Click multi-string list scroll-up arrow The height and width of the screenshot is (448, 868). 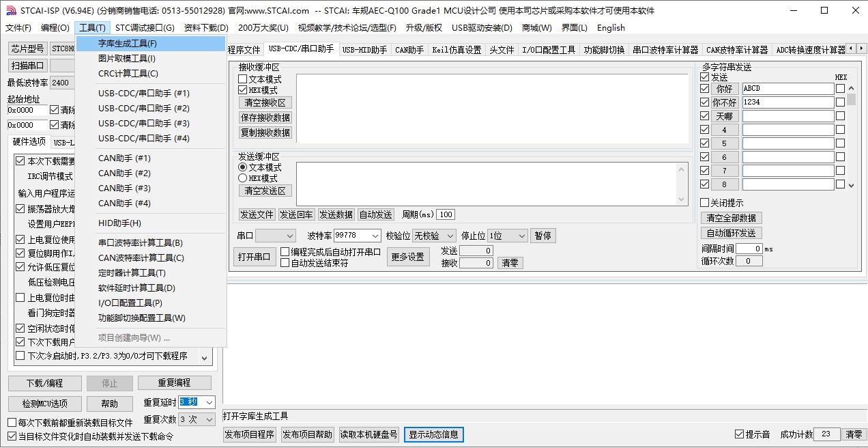(x=851, y=87)
